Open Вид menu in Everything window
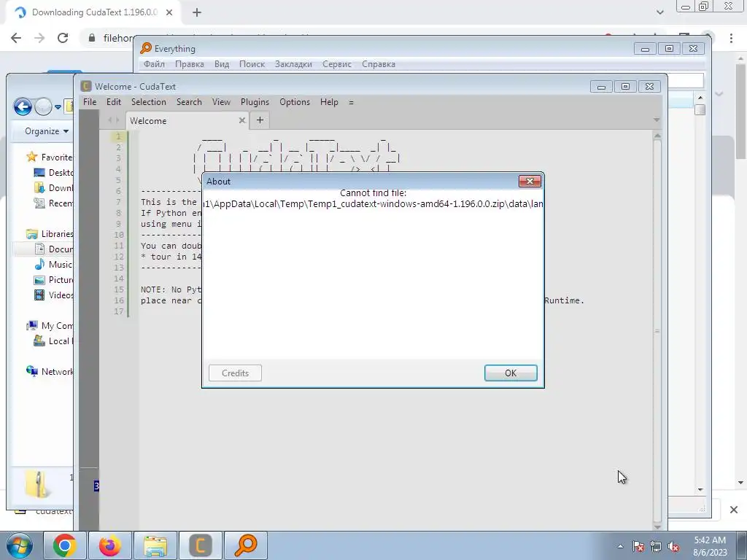The width and height of the screenshot is (747, 560). tap(222, 64)
